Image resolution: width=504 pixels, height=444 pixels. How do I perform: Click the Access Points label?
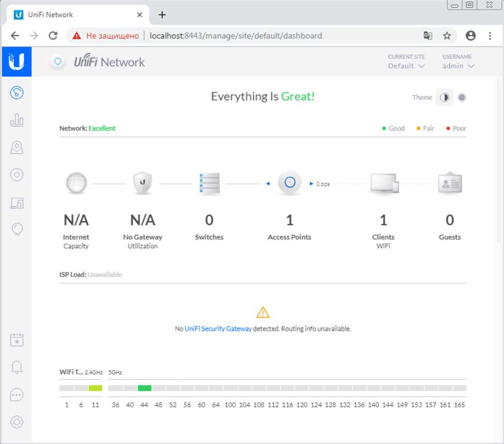[x=290, y=237]
